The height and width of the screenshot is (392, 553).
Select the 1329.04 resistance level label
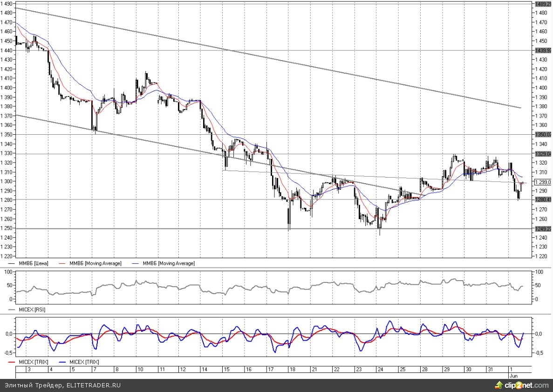point(543,153)
